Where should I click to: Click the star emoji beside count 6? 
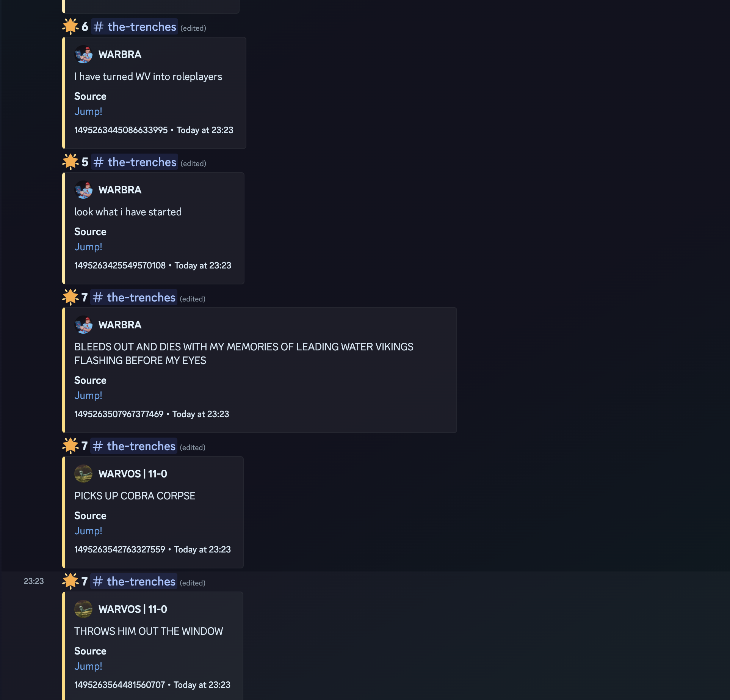coord(70,27)
